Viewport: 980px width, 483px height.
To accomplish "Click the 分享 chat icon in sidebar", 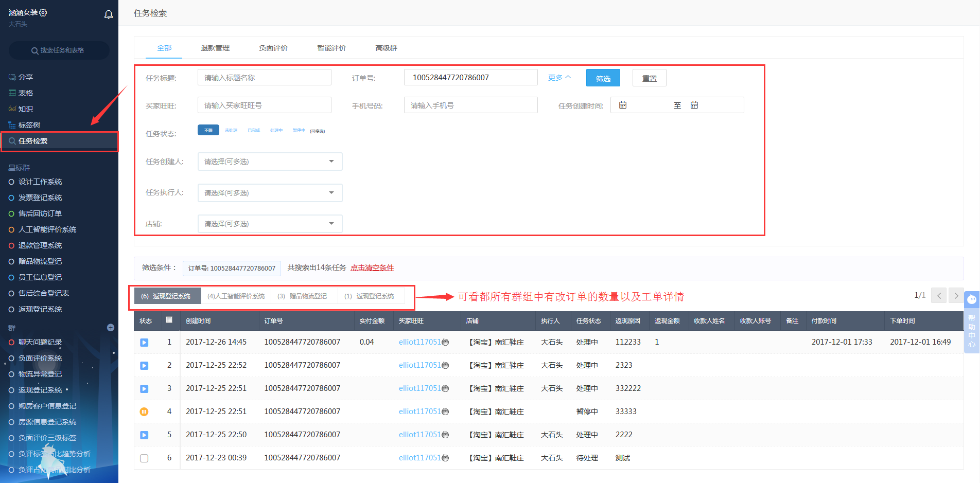I will pos(12,77).
